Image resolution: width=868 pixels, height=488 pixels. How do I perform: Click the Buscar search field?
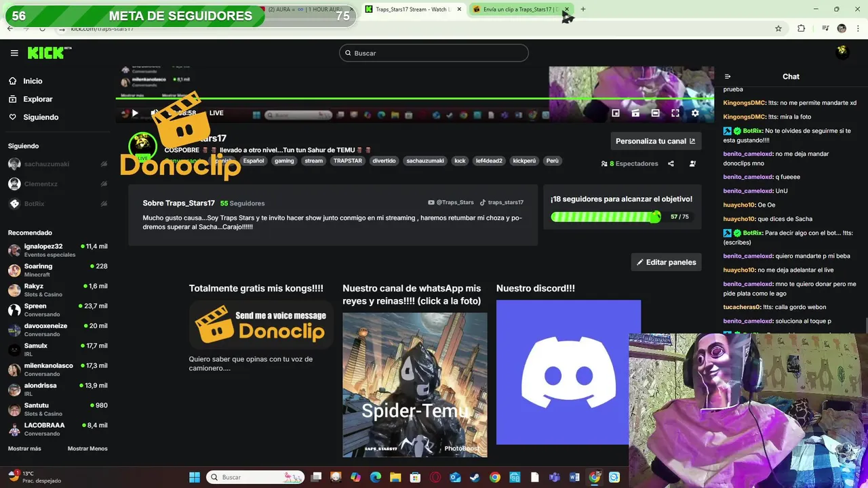click(434, 53)
